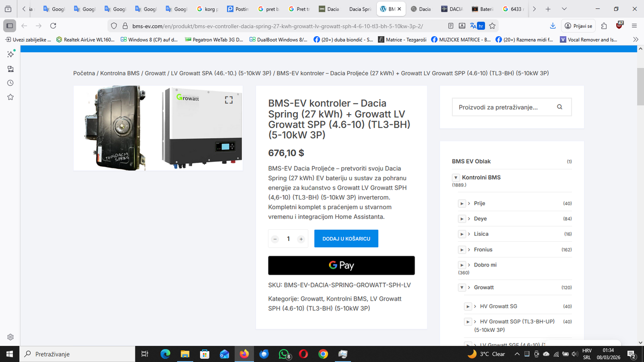Click the Prijavi se account button
644x362 pixels.
coord(578,26)
